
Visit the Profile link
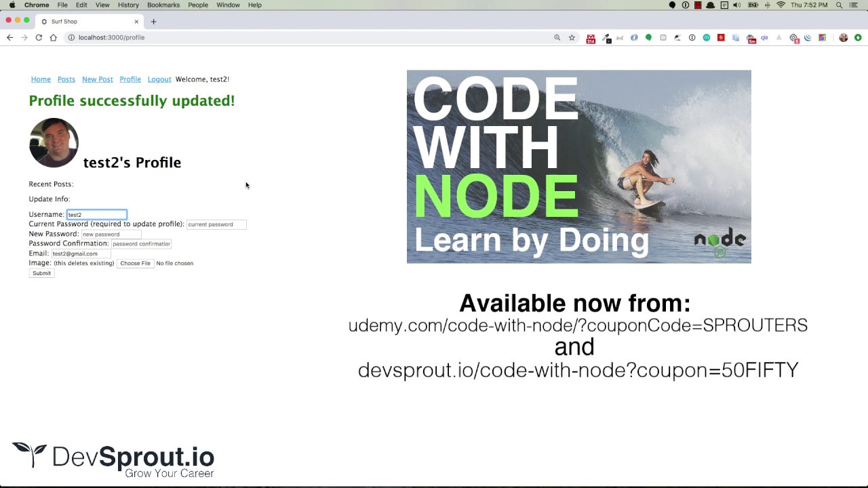pyautogui.click(x=130, y=79)
